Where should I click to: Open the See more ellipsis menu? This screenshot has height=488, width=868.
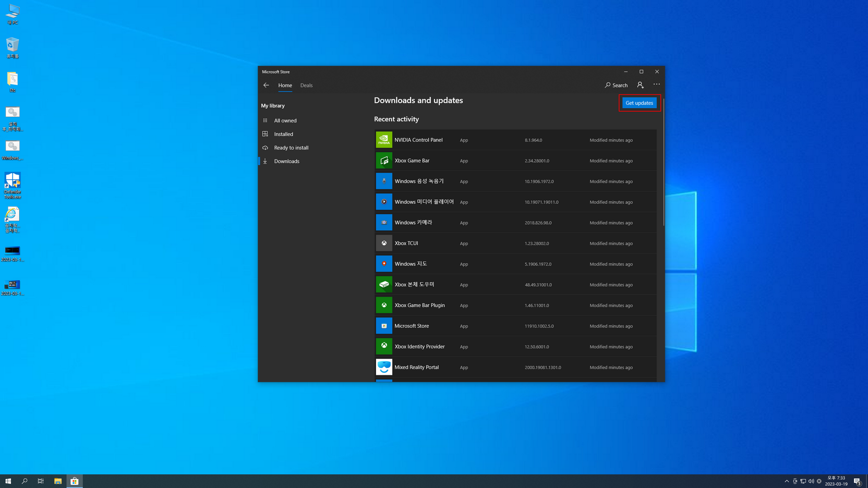[x=657, y=84]
